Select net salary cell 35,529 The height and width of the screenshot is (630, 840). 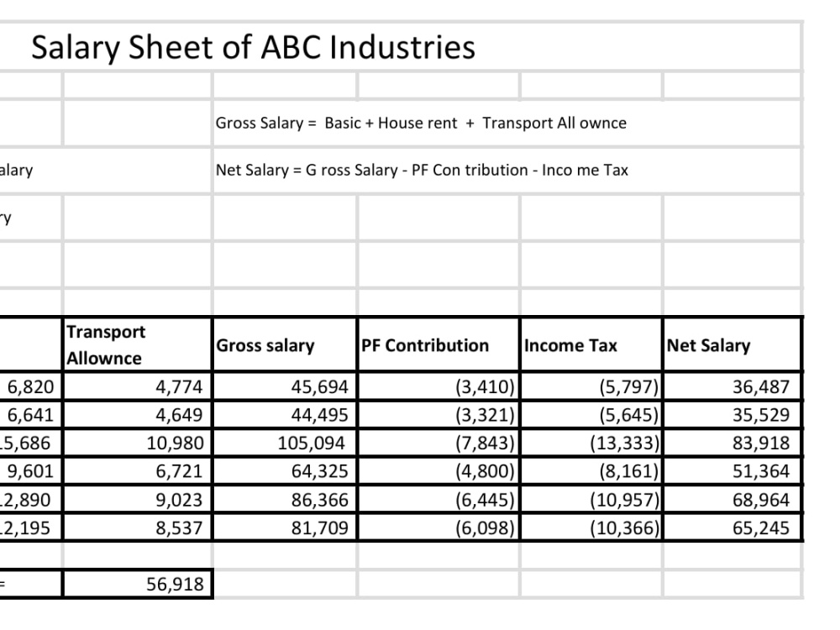(x=732, y=415)
